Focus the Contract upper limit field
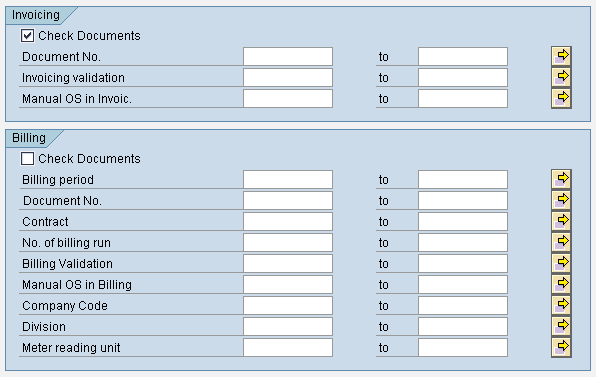596x377 pixels. (463, 222)
